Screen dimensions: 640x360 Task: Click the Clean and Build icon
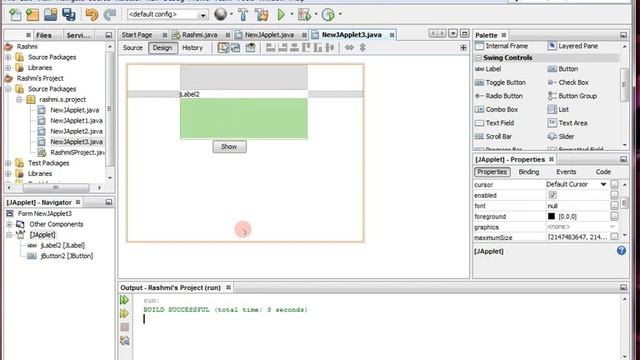click(x=262, y=15)
